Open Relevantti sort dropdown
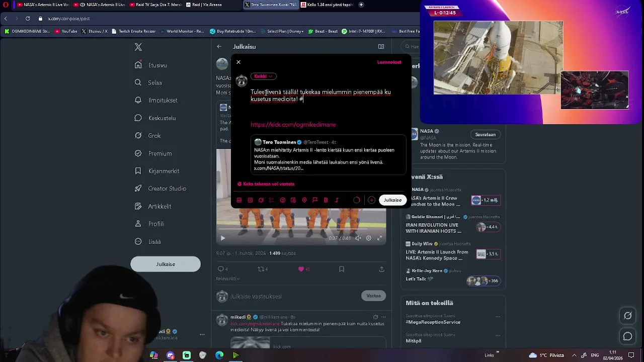Screen dimensions: 644x362 [228, 279]
